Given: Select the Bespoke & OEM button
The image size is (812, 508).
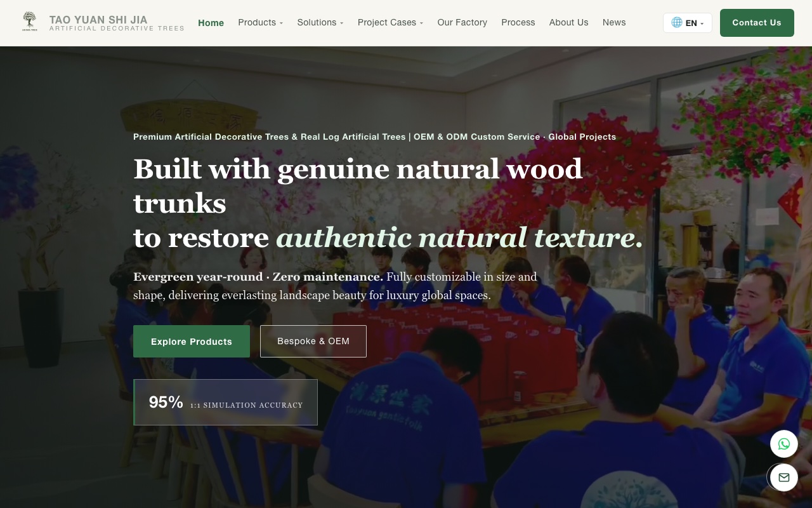Looking at the screenshot, I should click(313, 341).
